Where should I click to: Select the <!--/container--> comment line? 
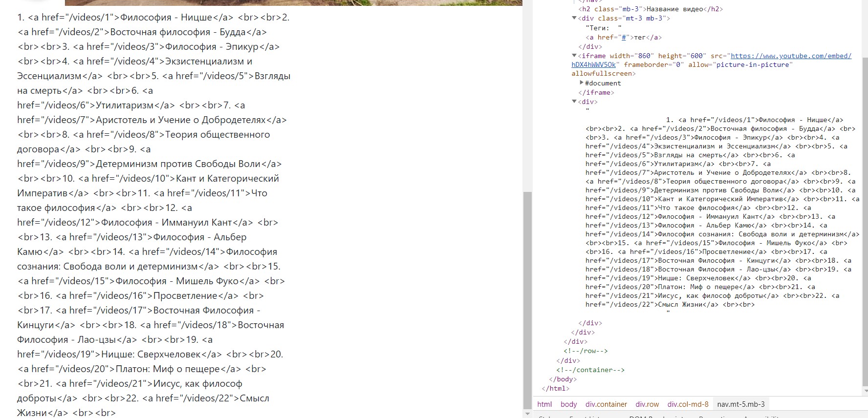[x=590, y=370]
